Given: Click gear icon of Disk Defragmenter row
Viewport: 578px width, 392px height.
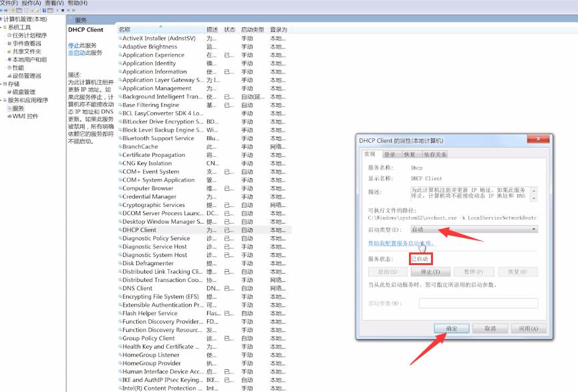Looking at the screenshot, I should [x=120, y=263].
